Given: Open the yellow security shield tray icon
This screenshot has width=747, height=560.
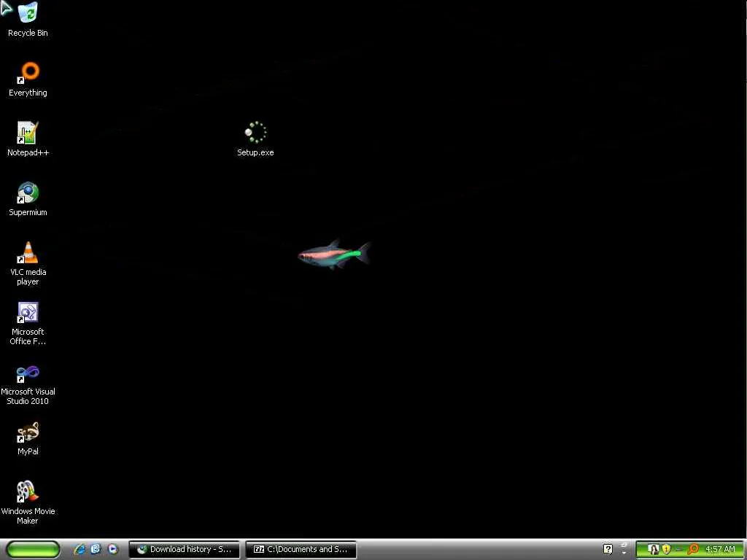Looking at the screenshot, I should (x=667, y=549).
